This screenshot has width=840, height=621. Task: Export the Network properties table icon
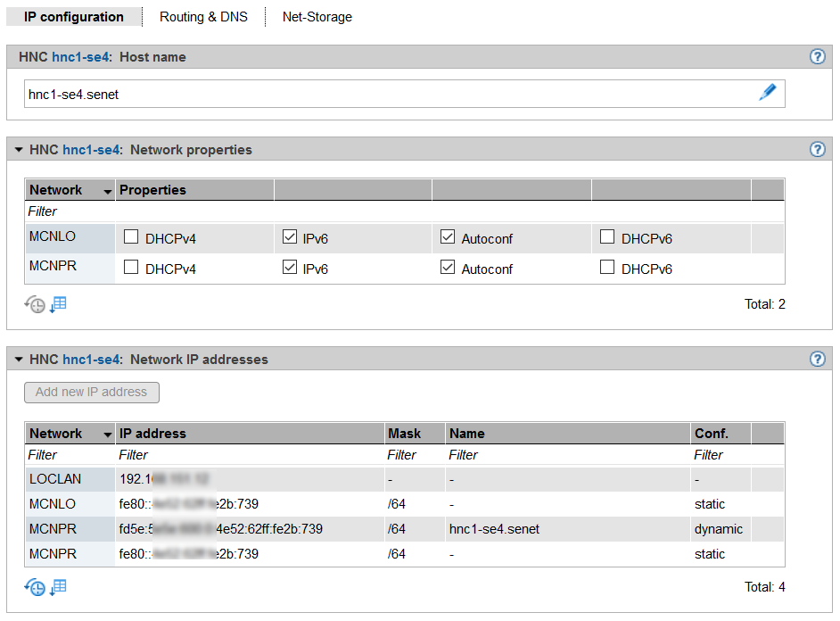click(x=58, y=305)
